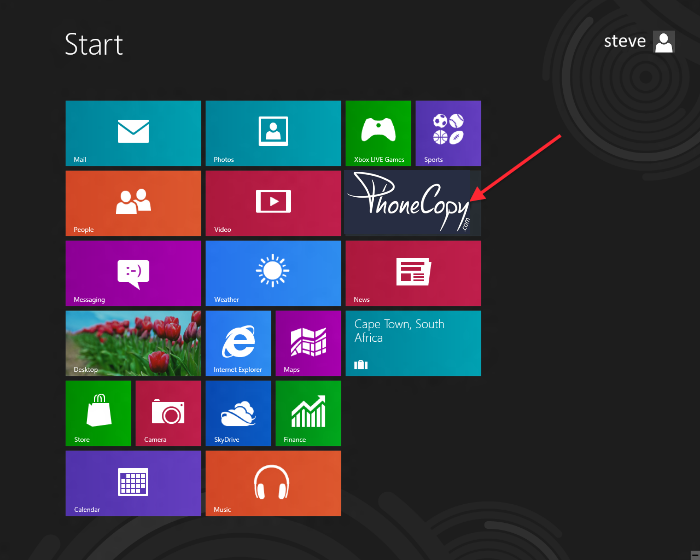Viewport: 700px width, 560px height.
Task: Open Xbox LIVE Games tile
Action: (x=378, y=133)
